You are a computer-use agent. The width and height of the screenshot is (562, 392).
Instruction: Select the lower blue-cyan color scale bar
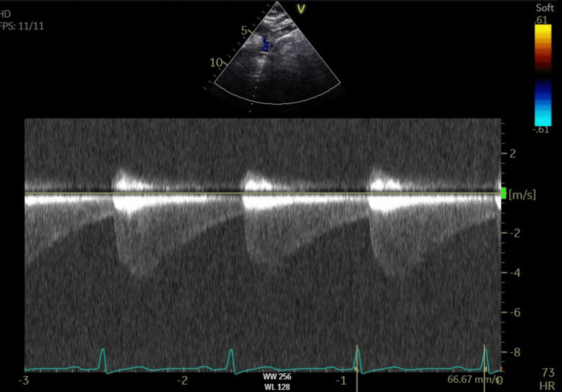pos(543,103)
